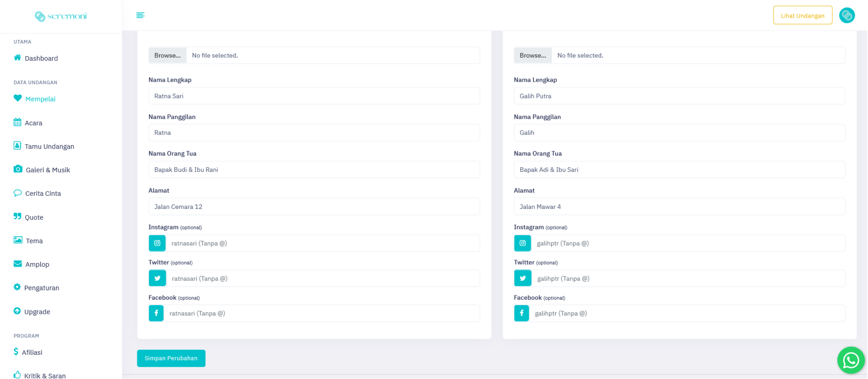Viewport: 868px width, 379px height.
Task: Open Afiliasi under the Program section
Action: pyautogui.click(x=32, y=353)
